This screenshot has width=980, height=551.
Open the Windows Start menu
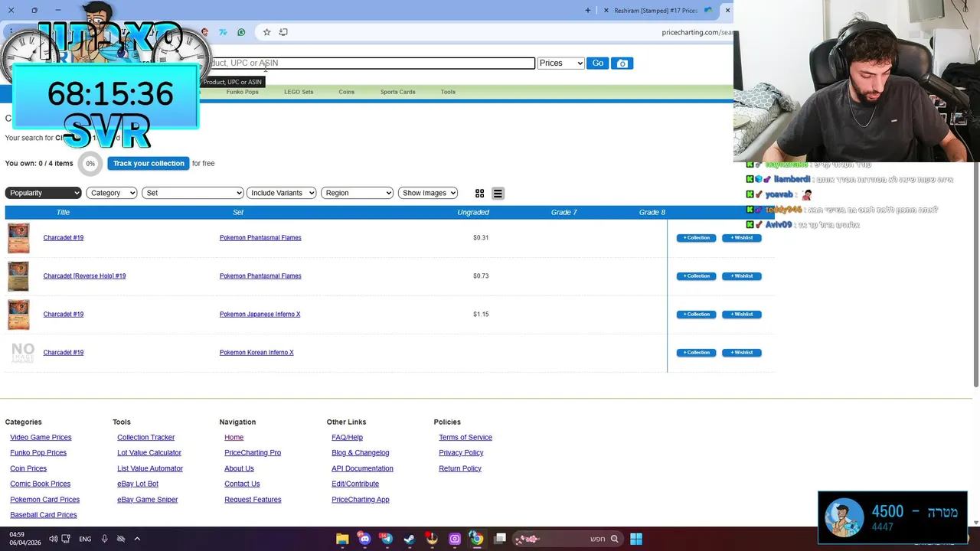tap(636, 539)
